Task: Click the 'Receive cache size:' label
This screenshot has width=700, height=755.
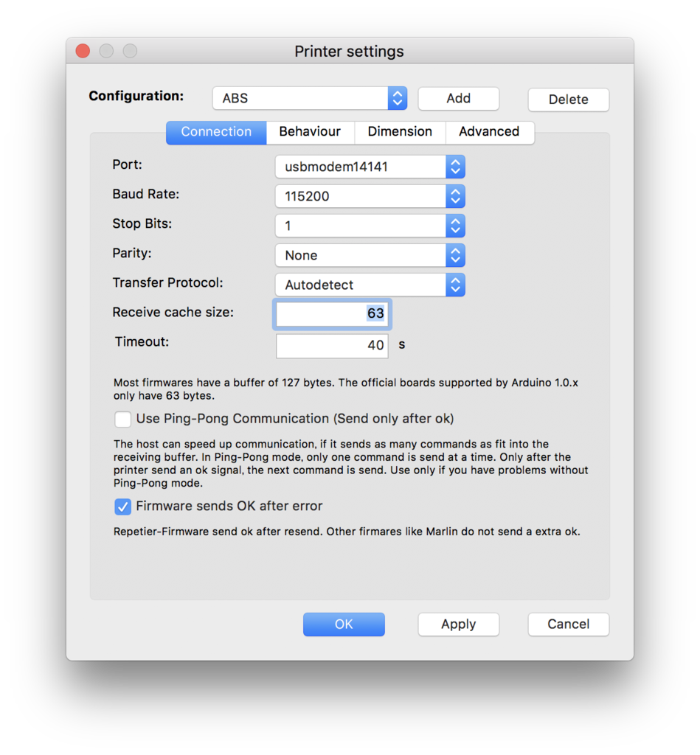Action: (173, 313)
